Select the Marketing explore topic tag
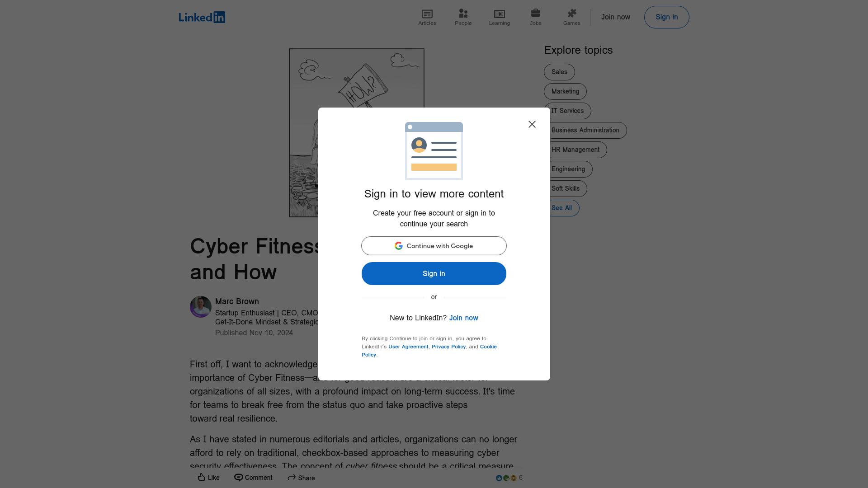The image size is (868, 488). [565, 91]
